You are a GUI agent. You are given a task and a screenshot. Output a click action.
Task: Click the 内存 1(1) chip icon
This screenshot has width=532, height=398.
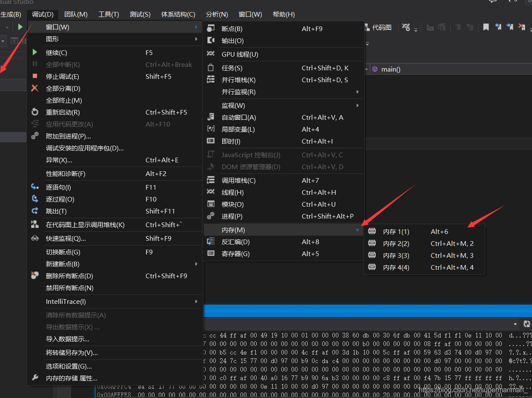pyautogui.click(x=372, y=231)
